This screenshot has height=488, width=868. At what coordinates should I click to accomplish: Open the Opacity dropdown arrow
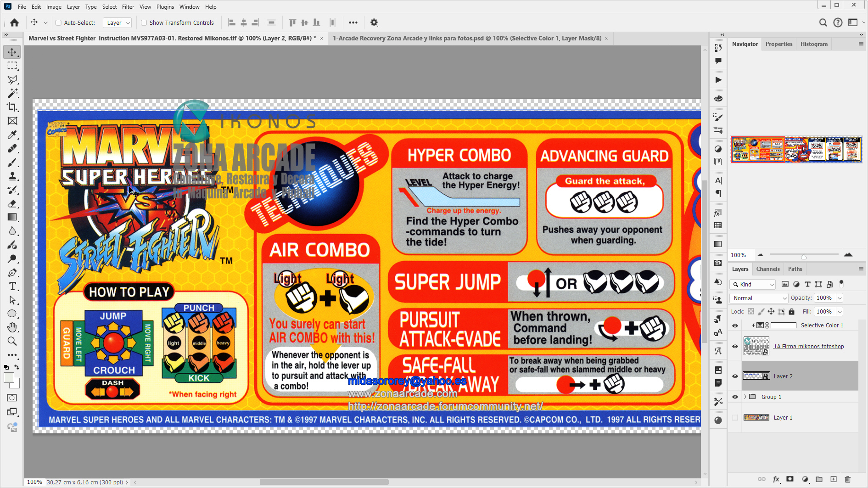pos(840,298)
